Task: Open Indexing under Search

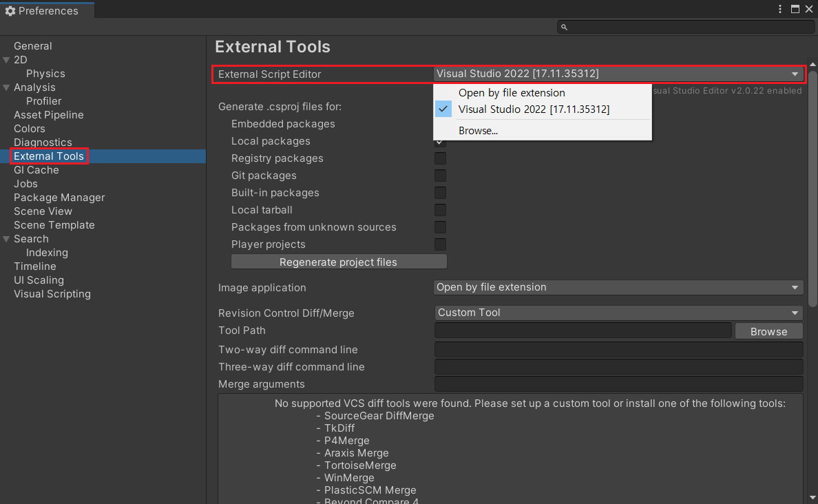Action: 47,253
